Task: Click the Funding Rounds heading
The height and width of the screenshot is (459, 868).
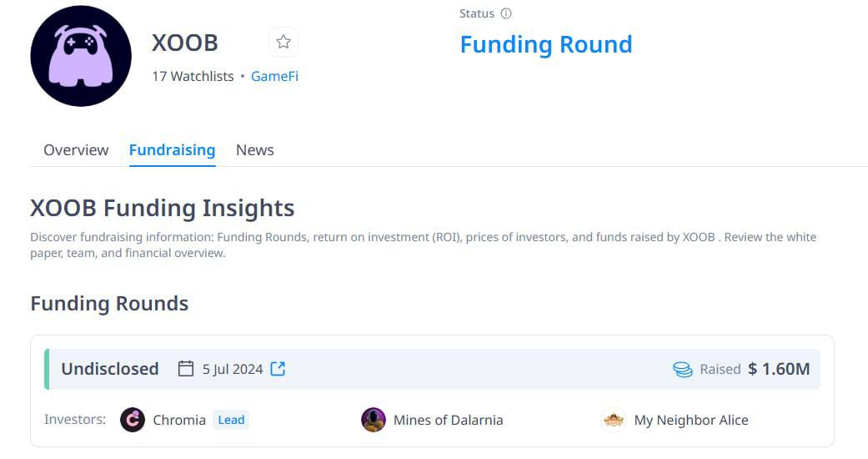Action: click(x=109, y=303)
